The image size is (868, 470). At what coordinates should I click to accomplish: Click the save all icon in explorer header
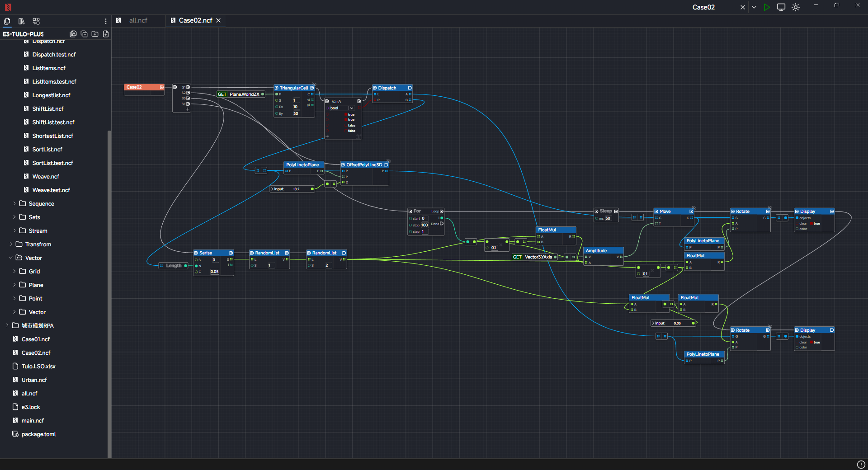(73, 34)
